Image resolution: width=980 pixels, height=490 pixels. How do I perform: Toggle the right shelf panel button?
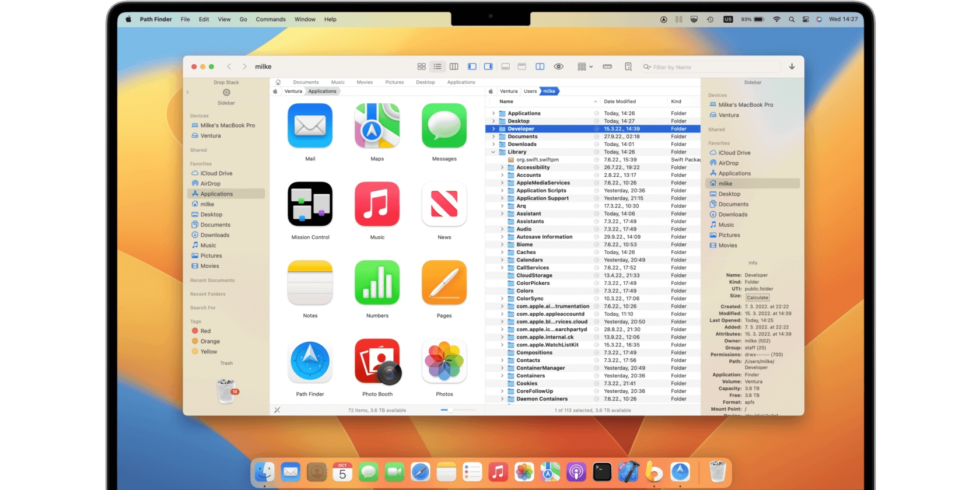click(488, 66)
